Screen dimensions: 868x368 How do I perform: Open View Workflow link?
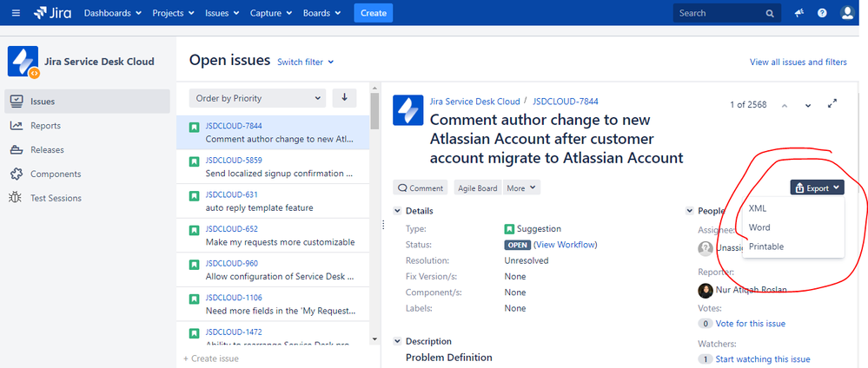coord(567,245)
